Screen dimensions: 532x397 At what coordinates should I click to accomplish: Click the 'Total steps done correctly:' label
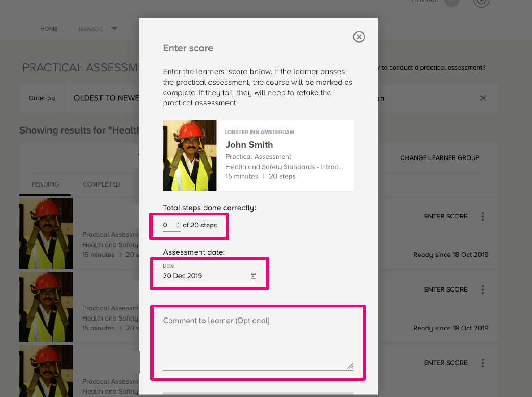(209, 208)
